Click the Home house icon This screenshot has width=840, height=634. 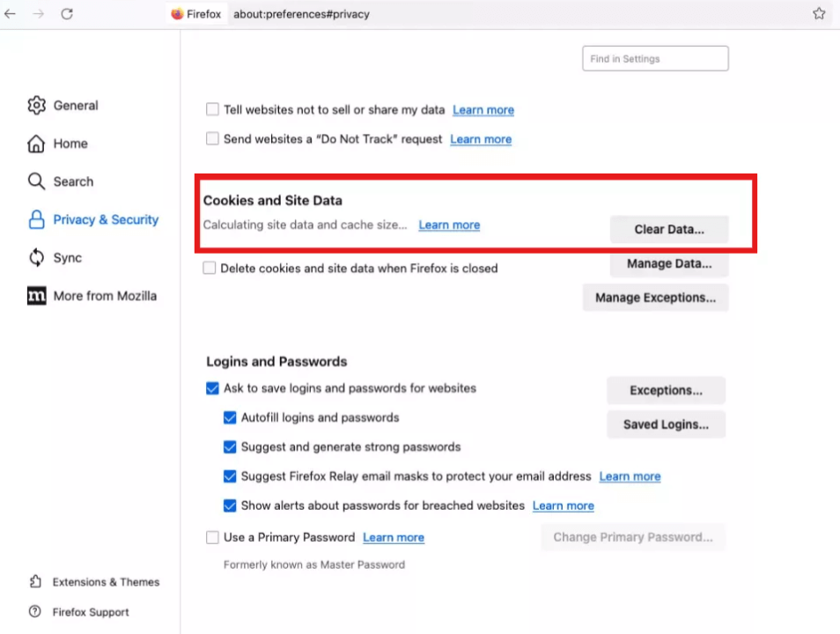coord(36,144)
